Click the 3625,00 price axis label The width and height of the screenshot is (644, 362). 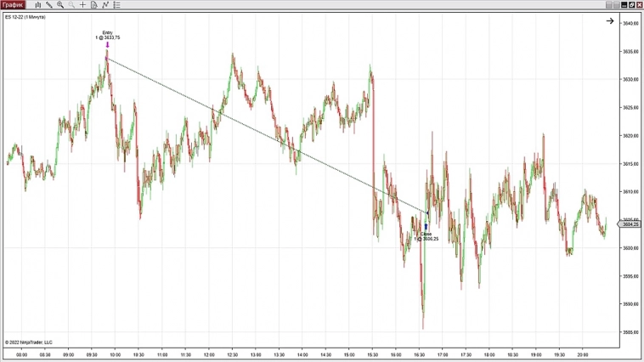click(x=630, y=108)
